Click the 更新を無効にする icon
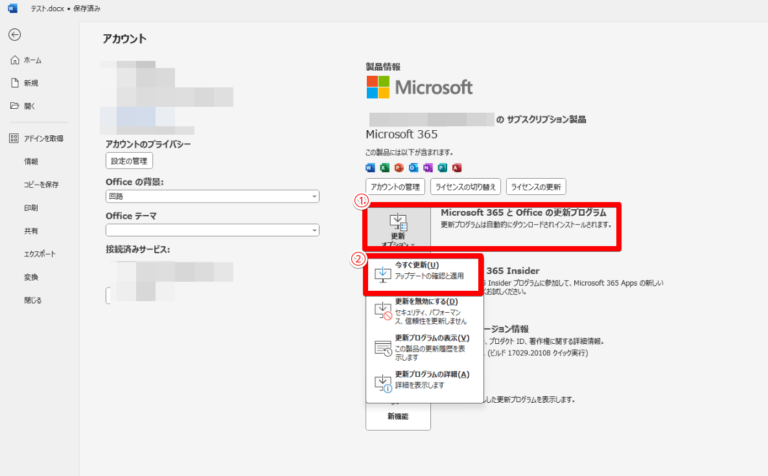Viewport: 768px width, 476px height. (383, 311)
